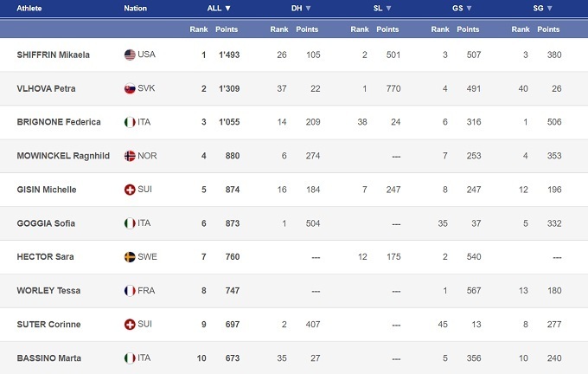The width and height of the screenshot is (588, 374).
Task: Click the Italy flag next to Brignone
Action: [x=131, y=122]
